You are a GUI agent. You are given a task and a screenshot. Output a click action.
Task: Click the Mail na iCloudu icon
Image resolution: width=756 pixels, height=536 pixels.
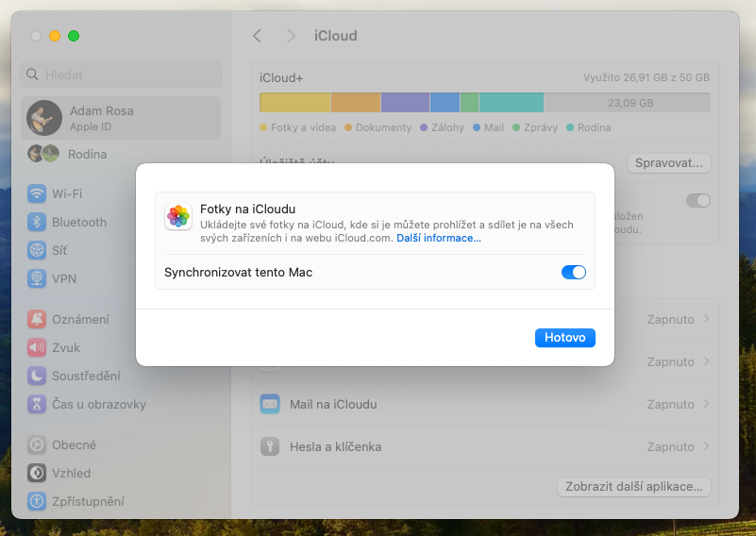[x=271, y=404]
